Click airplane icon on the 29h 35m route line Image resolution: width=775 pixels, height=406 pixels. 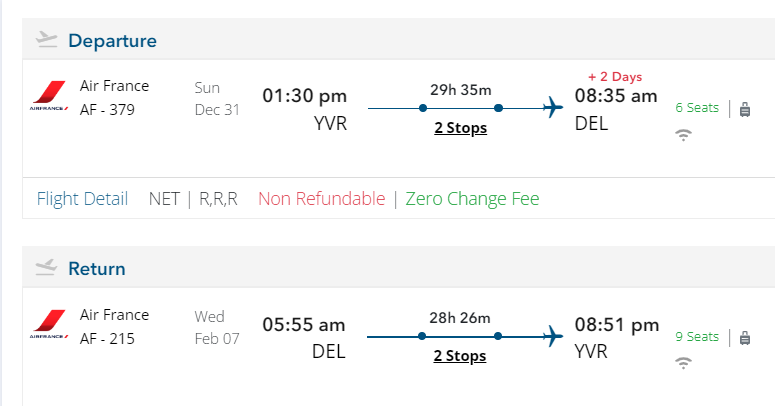[x=551, y=108]
